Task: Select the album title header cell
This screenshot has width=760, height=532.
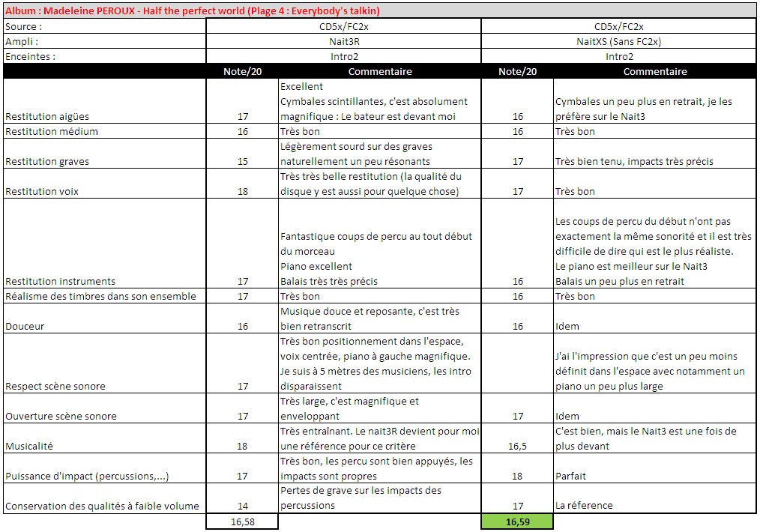Action: coord(379,10)
